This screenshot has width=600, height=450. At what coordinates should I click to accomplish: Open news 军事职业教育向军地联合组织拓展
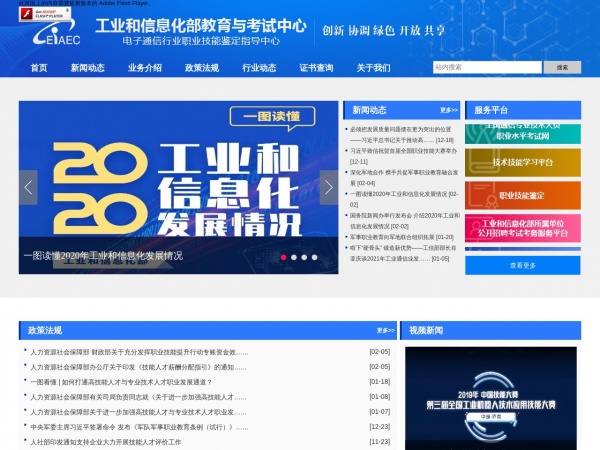[402, 237]
